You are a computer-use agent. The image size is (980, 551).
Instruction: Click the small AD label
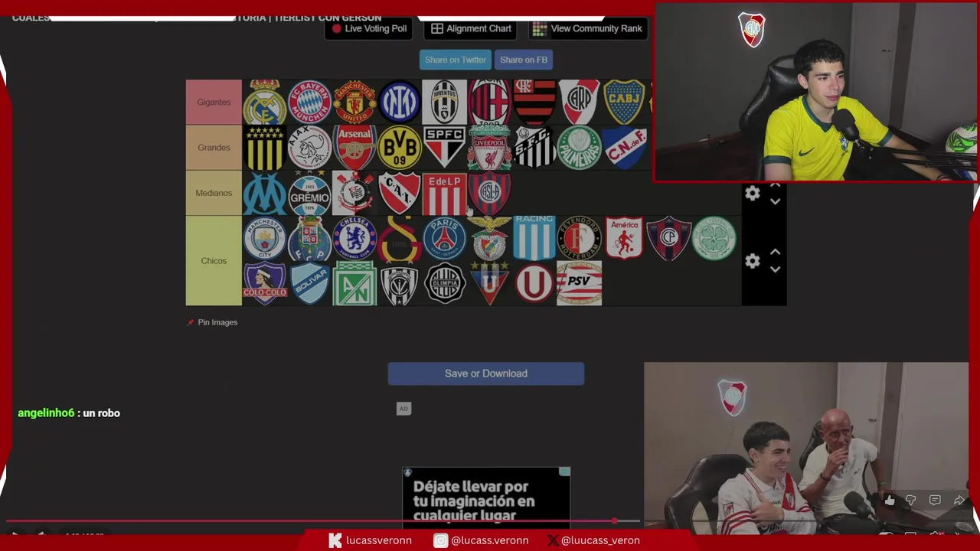403,409
